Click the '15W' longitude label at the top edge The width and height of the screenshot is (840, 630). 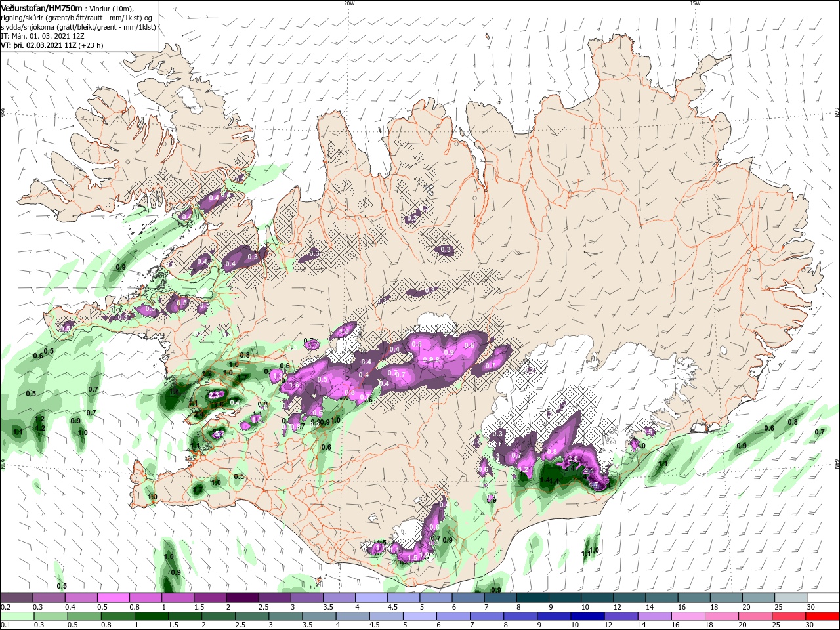[x=695, y=3]
